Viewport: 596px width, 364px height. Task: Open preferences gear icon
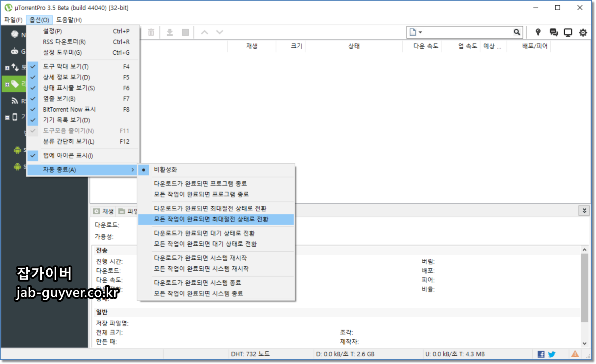click(583, 32)
